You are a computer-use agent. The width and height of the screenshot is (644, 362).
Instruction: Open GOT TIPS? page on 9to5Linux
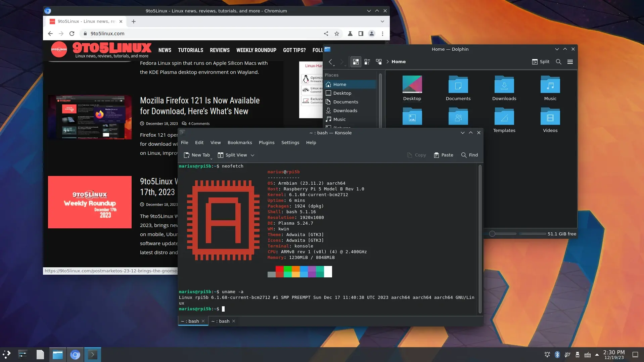click(294, 50)
